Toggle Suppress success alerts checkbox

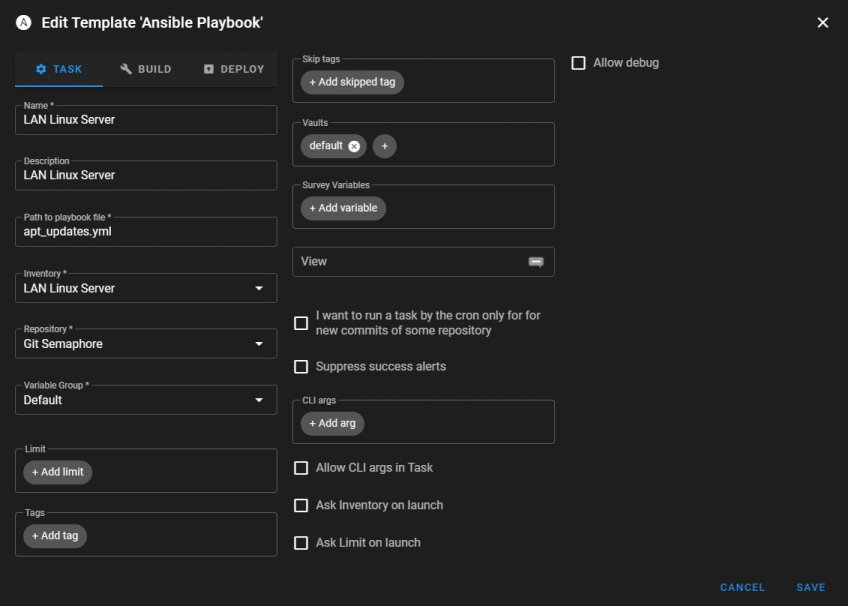301,367
